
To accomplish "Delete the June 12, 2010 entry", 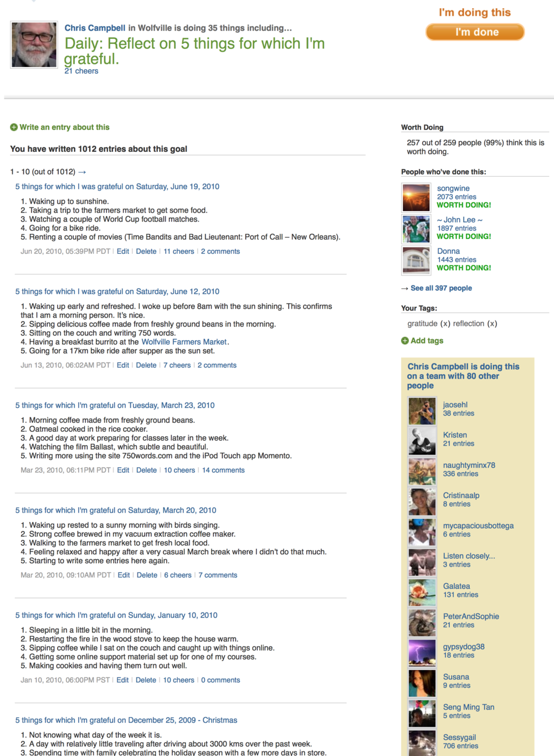I will (146, 365).
